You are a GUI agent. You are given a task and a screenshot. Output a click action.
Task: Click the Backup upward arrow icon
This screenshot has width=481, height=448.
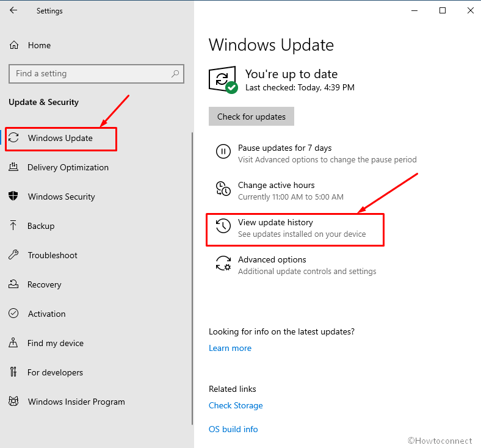click(13, 225)
